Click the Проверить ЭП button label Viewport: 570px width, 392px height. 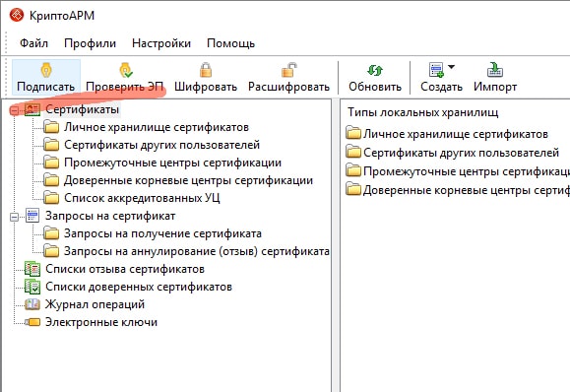pos(125,87)
